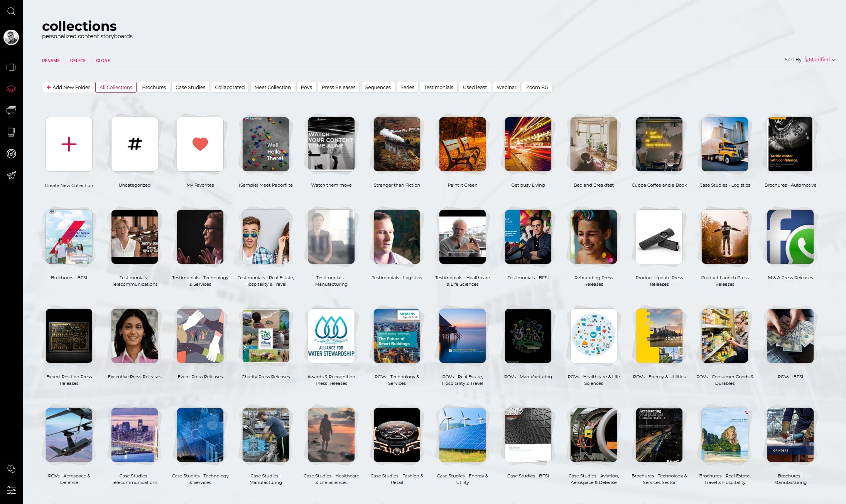The image size is (846, 504).
Task: Select the 'Case Studies' folder filter tab
Action: coord(189,87)
